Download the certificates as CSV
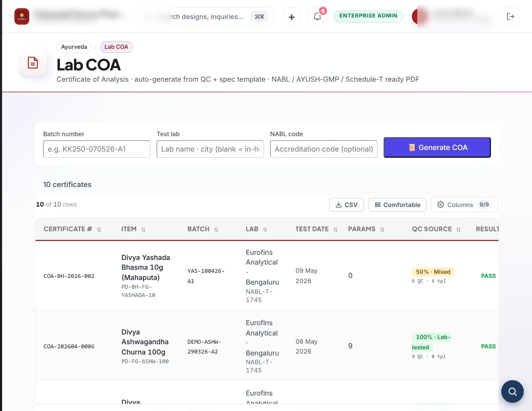 [x=347, y=205]
